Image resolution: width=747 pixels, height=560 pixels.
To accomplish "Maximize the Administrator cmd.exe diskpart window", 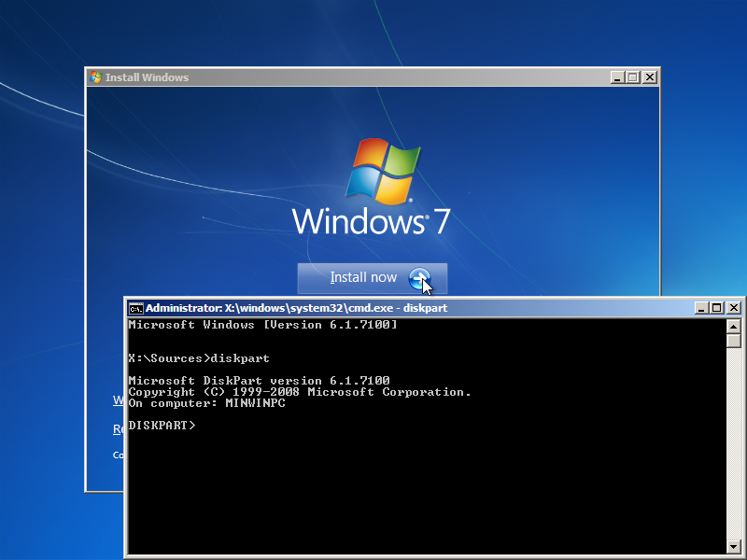I will click(x=717, y=308).
